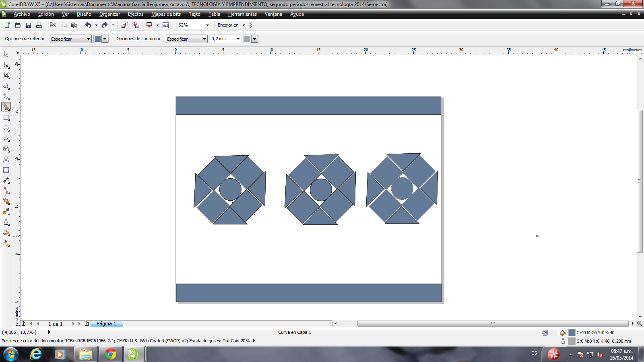644x362 pixels.
Task: Open the Basic Shapes tool
Action: point(6,149)
